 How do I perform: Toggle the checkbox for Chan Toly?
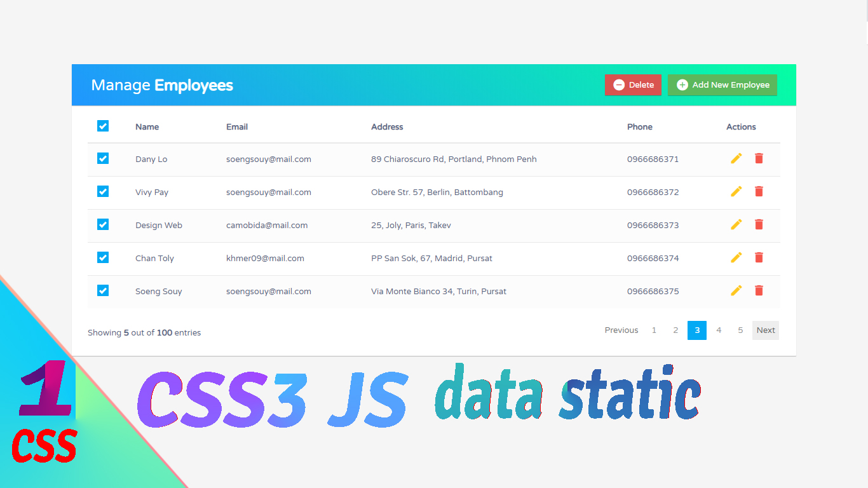tap(103, 257)
